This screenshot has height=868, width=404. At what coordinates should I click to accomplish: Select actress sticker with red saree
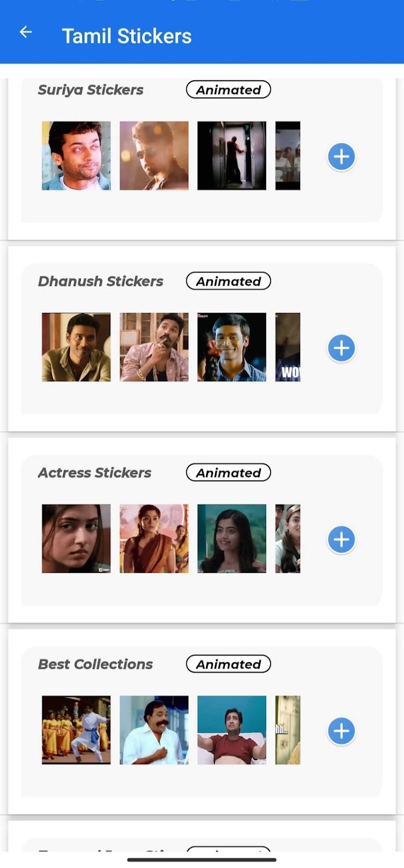[154, 538]
